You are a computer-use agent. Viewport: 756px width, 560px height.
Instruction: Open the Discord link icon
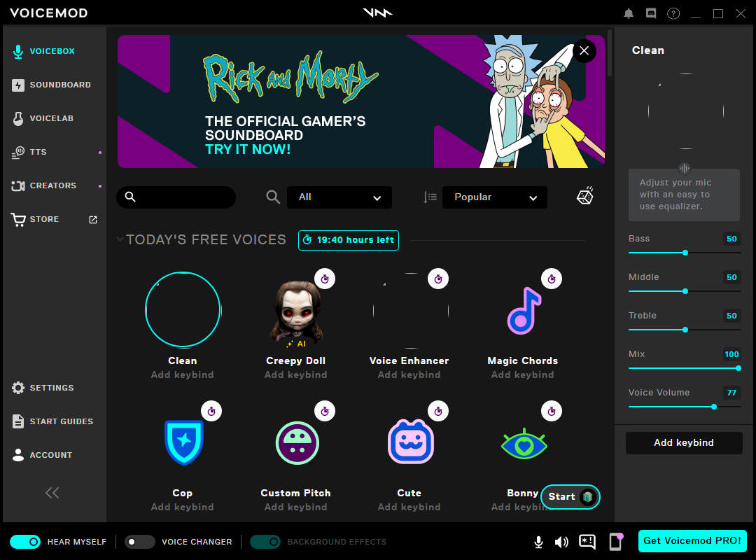coord(651,13)
